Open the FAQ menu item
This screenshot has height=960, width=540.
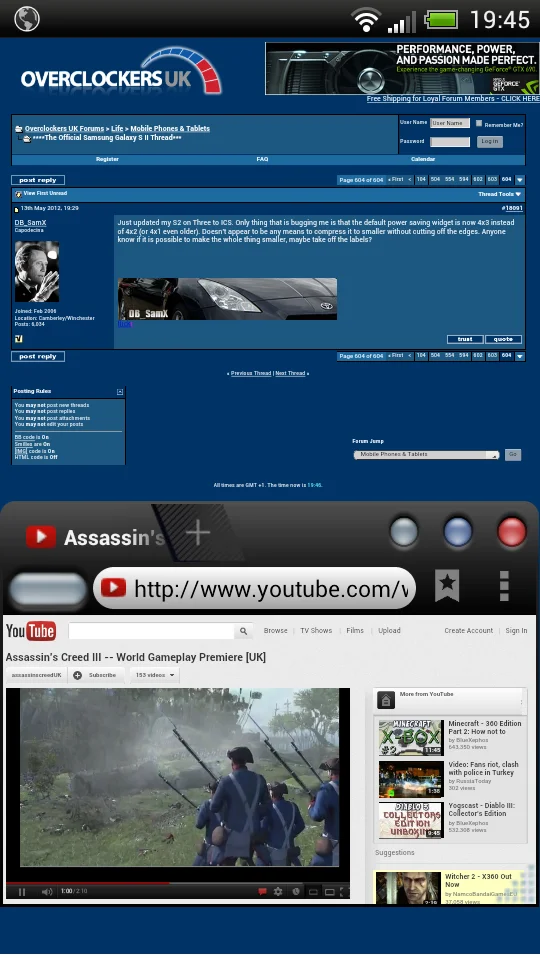[x=262, y=159]
